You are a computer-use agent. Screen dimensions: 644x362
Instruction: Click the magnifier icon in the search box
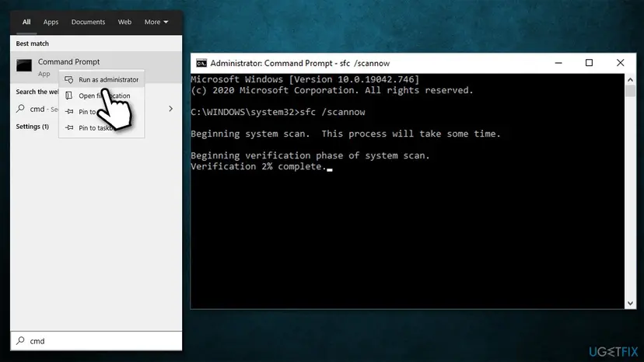[20, 341]
